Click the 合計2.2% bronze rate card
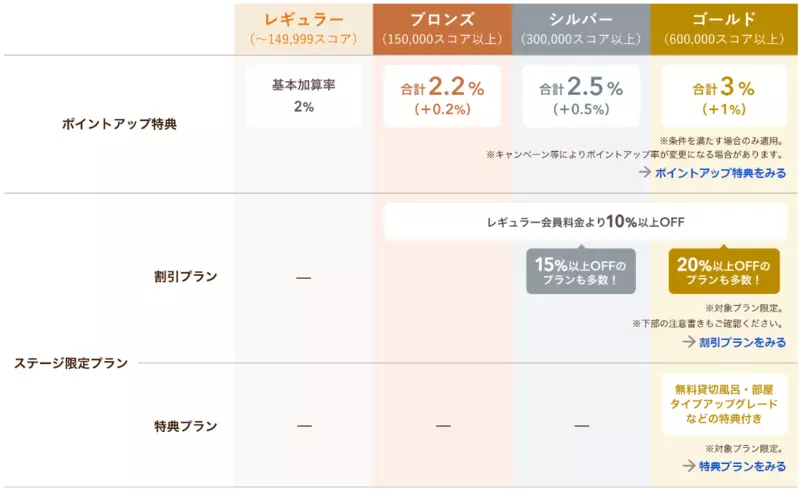The image size is (800, 491). [x=442, y=96]
